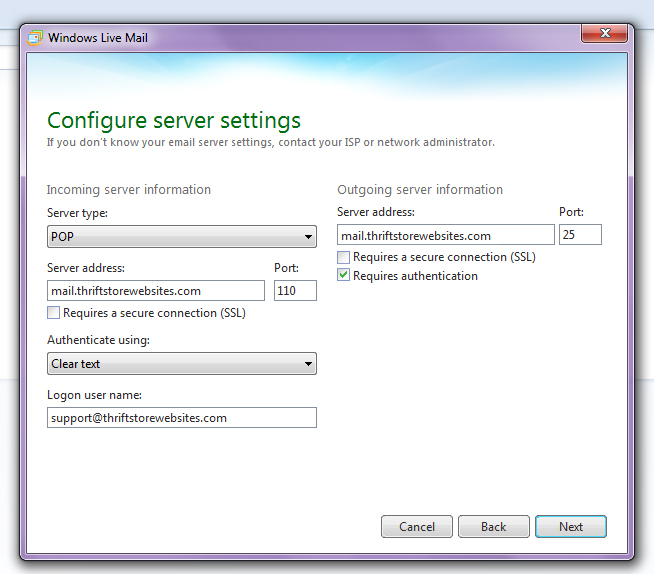Click the ISP or network administrator hint text
This screenshot has height=574, width=654.
(x=271, y=142)
